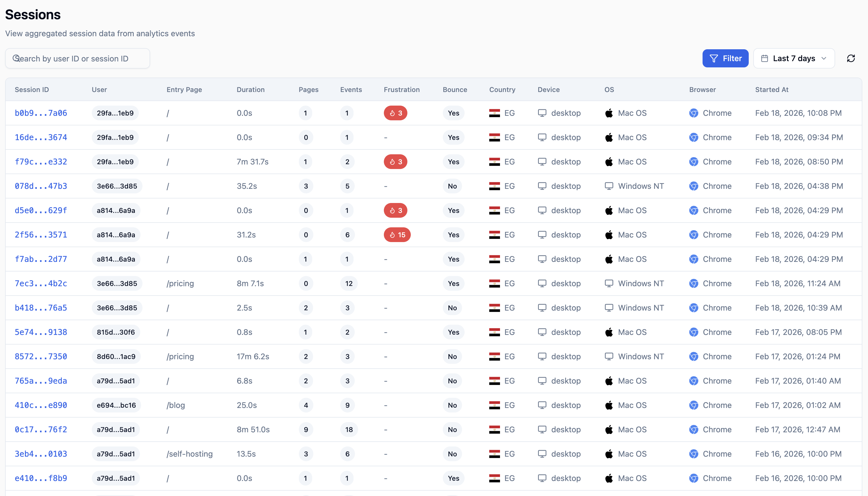
Task: Click the Duration column header
Action: tap(250, 89)
